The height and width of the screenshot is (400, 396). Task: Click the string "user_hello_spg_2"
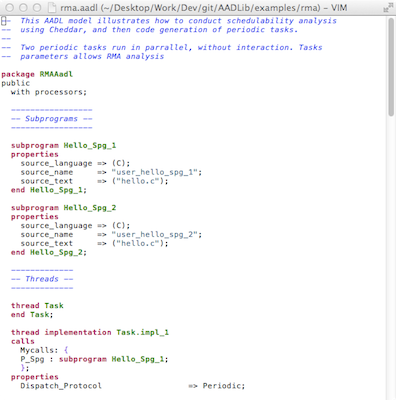coord(155,235)
